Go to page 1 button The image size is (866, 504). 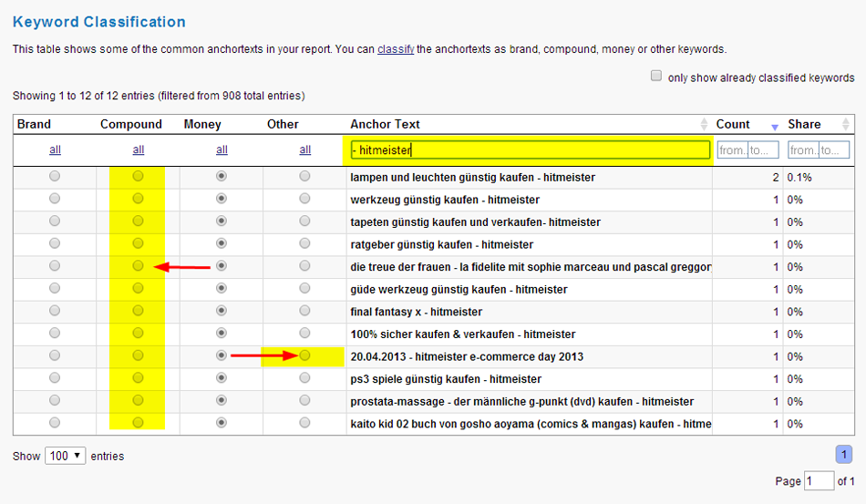click(843, 455)
